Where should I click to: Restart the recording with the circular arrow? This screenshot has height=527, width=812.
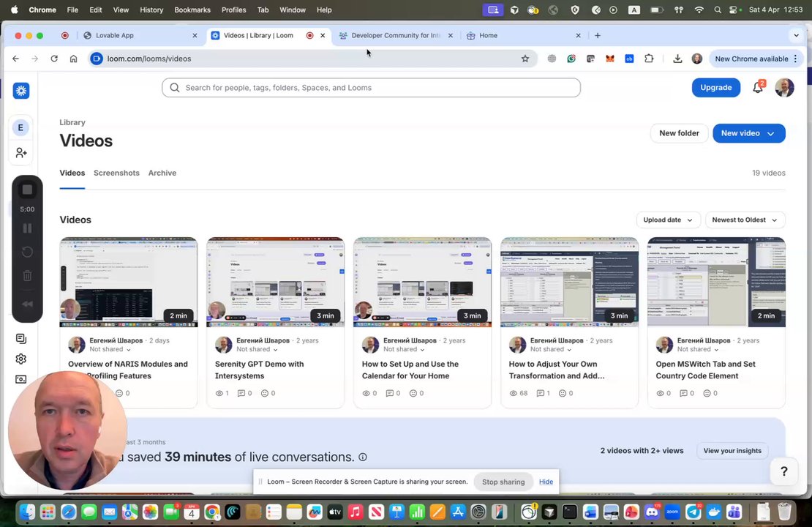click(x=28, y=252)
